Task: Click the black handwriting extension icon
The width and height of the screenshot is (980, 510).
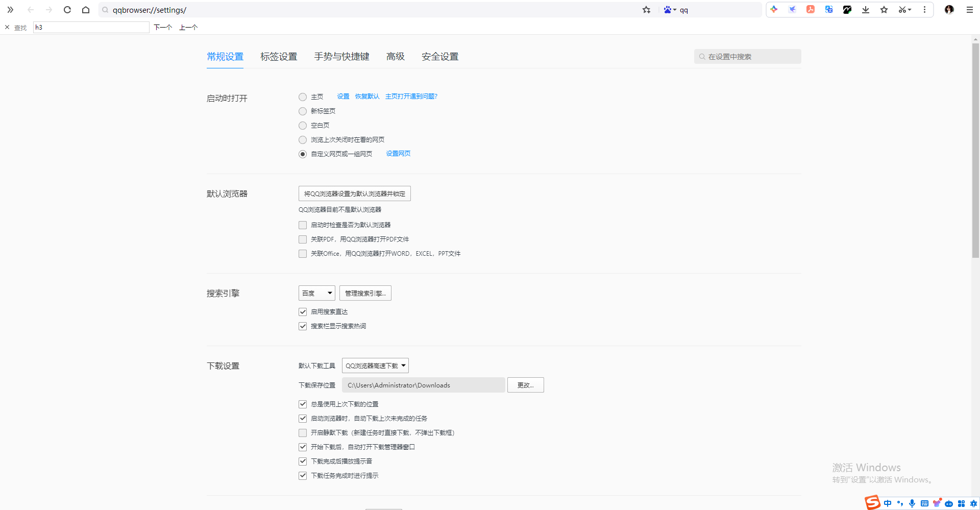Action: pos(847,9)
